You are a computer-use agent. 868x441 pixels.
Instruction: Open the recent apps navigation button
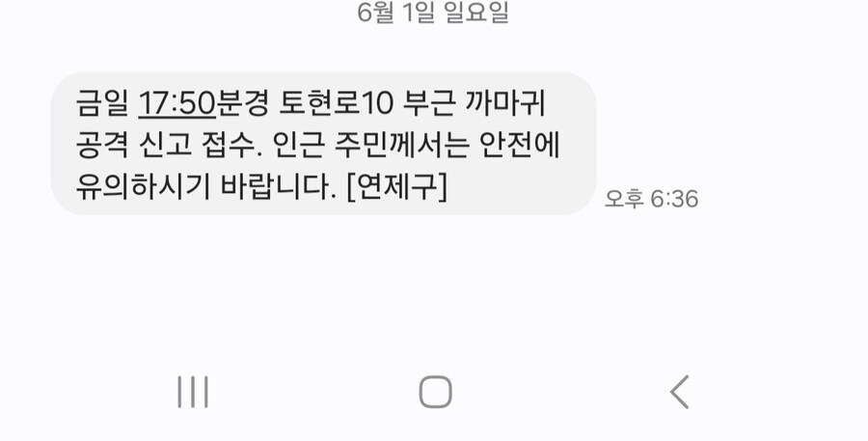click(193, 392)
